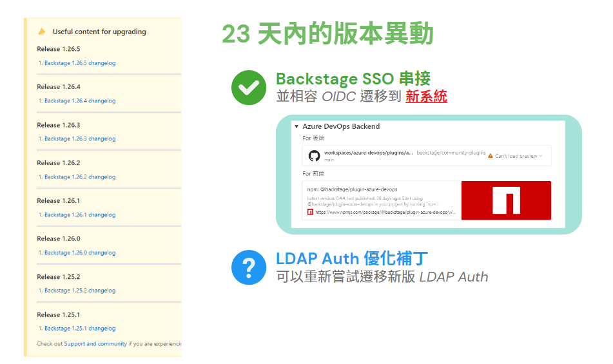Click the GitHub logo icon
The width and height of the screenshot is (613, 364).
pyautogui.click(x=314, y=156)
